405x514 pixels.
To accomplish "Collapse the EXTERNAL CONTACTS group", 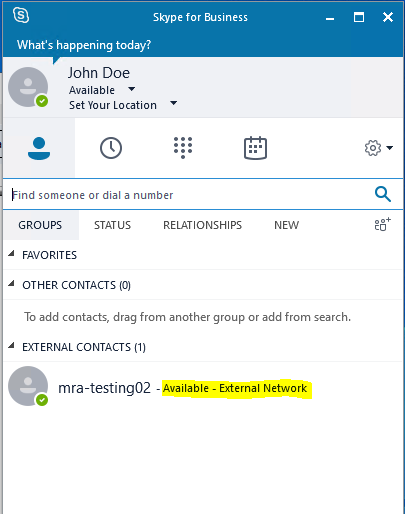I will pyautogui.click(x=11, y=346).
